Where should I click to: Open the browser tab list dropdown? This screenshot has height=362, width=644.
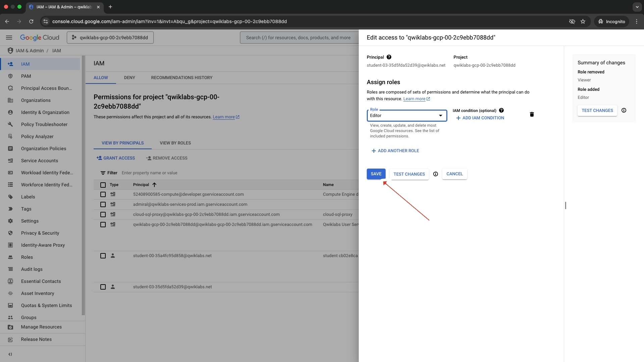pos(637,7)
